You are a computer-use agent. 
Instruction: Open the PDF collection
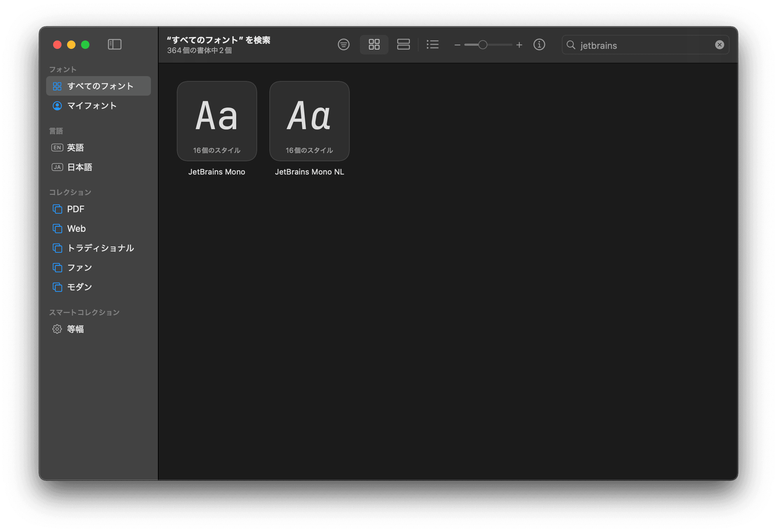(75, 209)
